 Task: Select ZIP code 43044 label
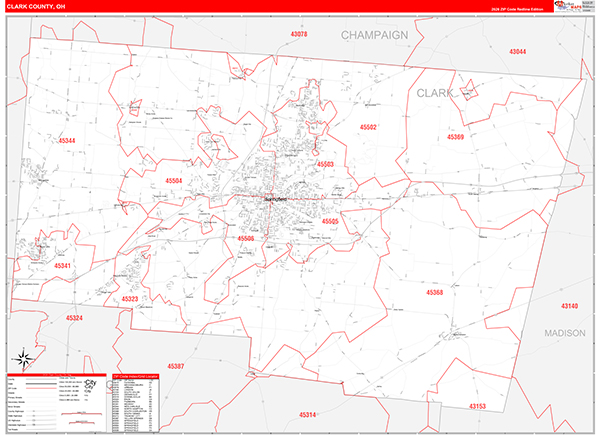click(517, 52)
